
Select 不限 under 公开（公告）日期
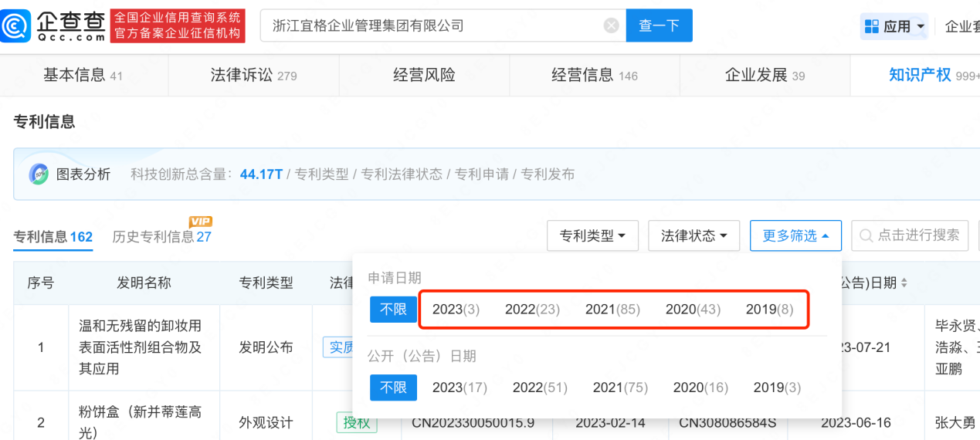pos(393,388)
